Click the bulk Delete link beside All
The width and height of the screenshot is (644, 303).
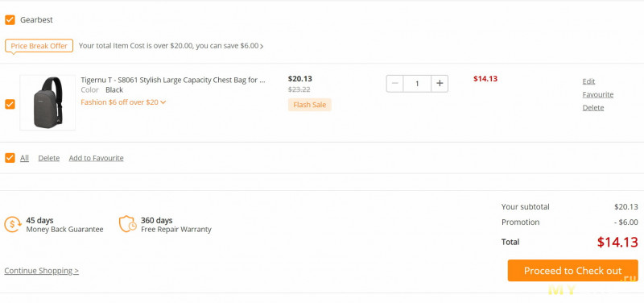pyautogui.click(x=49, y=158)
